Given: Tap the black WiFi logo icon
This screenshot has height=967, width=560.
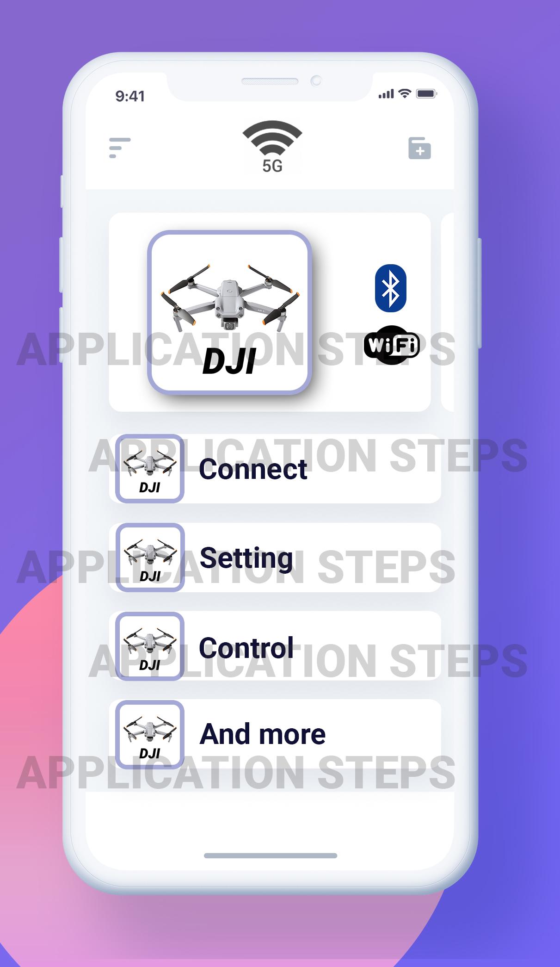Looking at the screenshot, I should click(392, 345).
